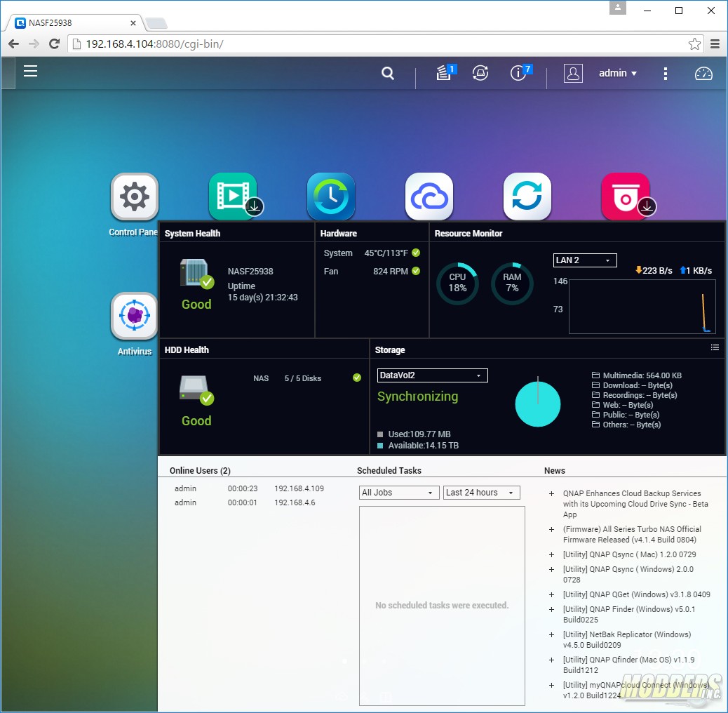Open external devices icon in top bar
Screen dimensions: 728x713
pos(480,73)
